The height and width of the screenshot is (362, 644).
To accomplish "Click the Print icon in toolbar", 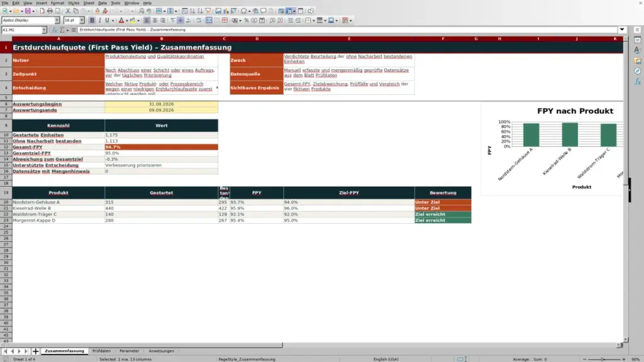I will [50, 11].
